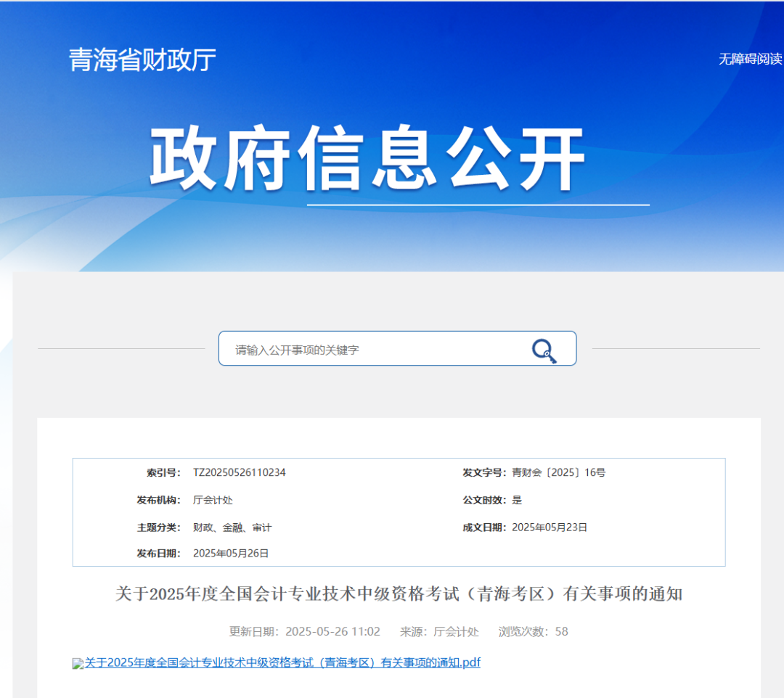Click the 青海省财政厅 site title
Image resolution: width=784 pixels, height=698 pixels.
pos(142,60)
